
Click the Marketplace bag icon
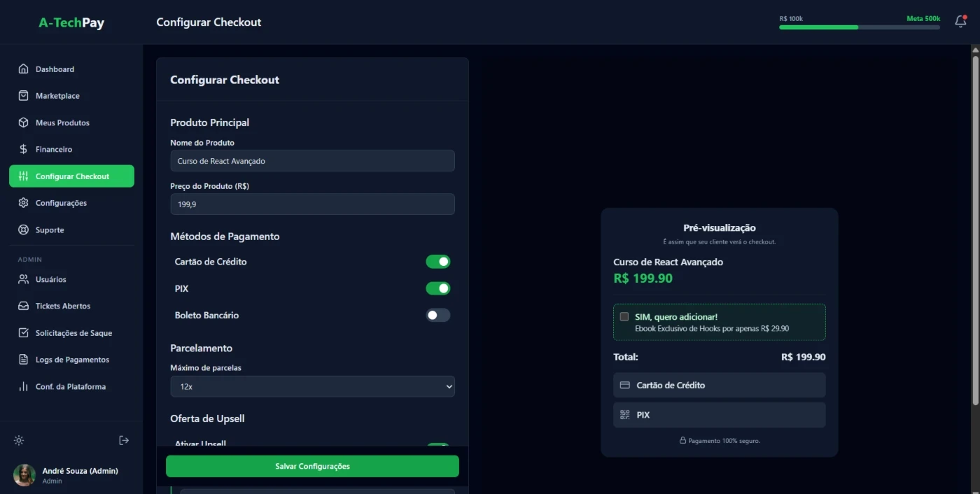coord(23,96)
